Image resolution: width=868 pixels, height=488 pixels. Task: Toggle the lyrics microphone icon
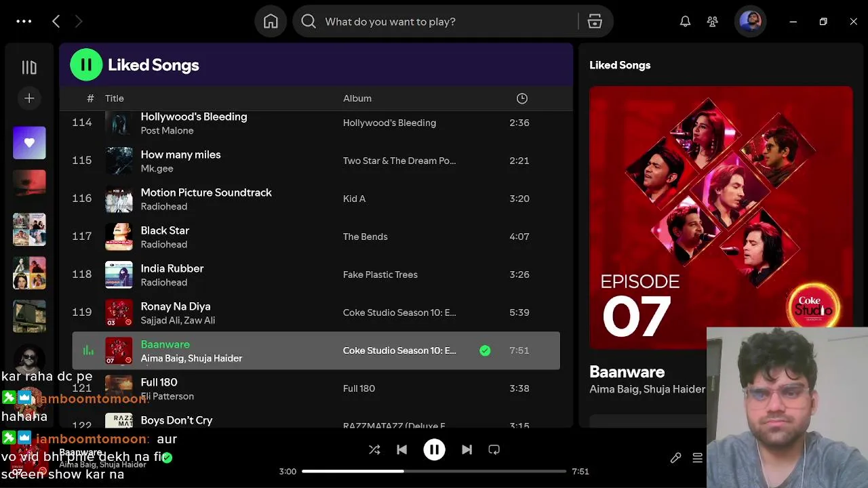click(x=675, y=458)
